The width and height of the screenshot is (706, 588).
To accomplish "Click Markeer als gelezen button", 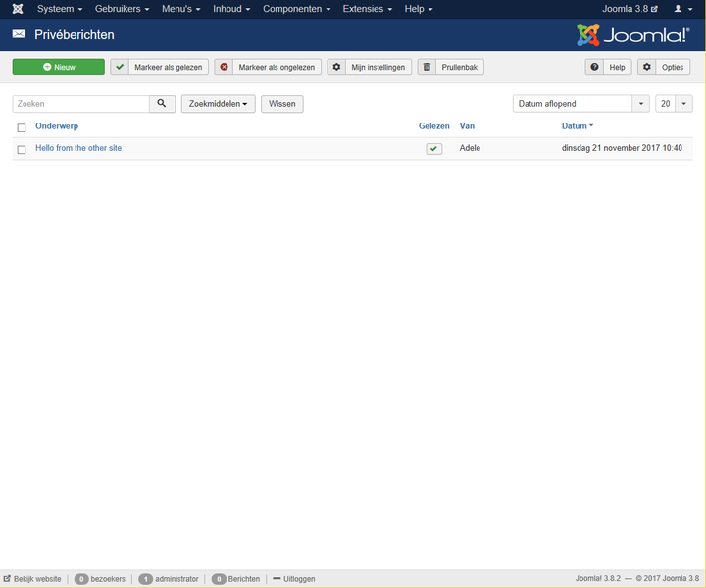I will (x=160, y=67).
